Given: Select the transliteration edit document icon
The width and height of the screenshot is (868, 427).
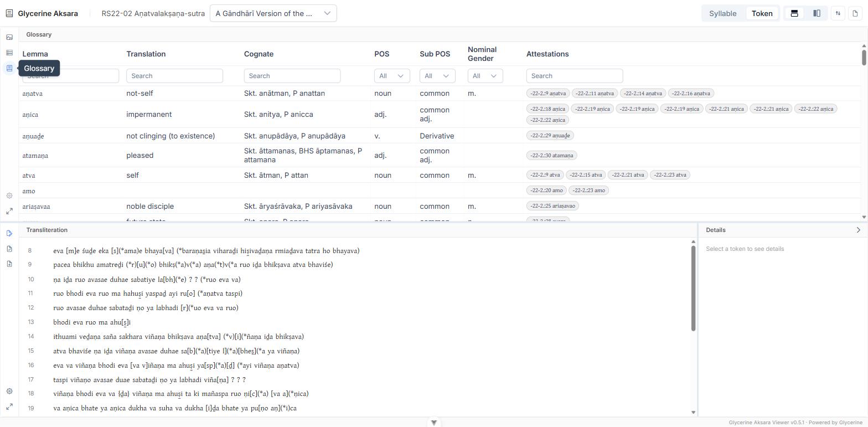Looking at the screenshot, I should (9, 233).
